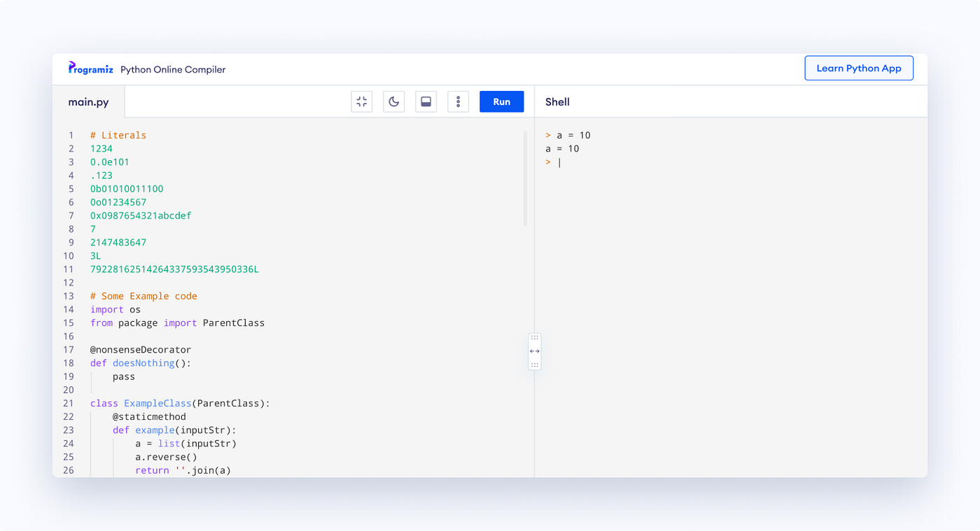
Task: Click the divider resize arrows handle
Action: click(534, 351)
